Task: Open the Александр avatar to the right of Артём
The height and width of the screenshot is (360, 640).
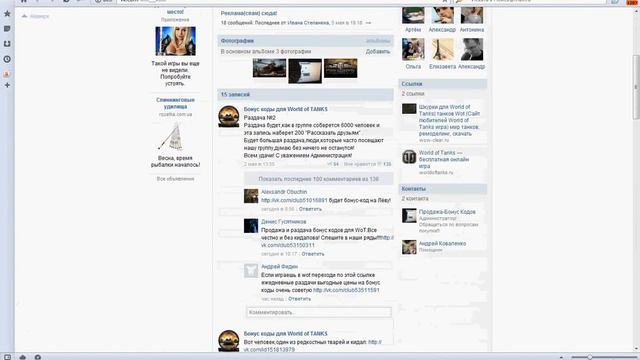Action: tap(442, 16)
